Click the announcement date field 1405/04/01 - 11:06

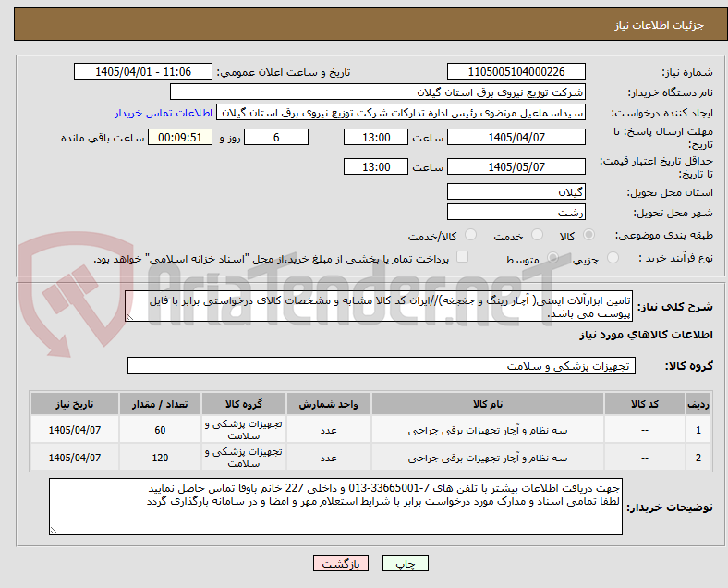[x=143, y=71]
